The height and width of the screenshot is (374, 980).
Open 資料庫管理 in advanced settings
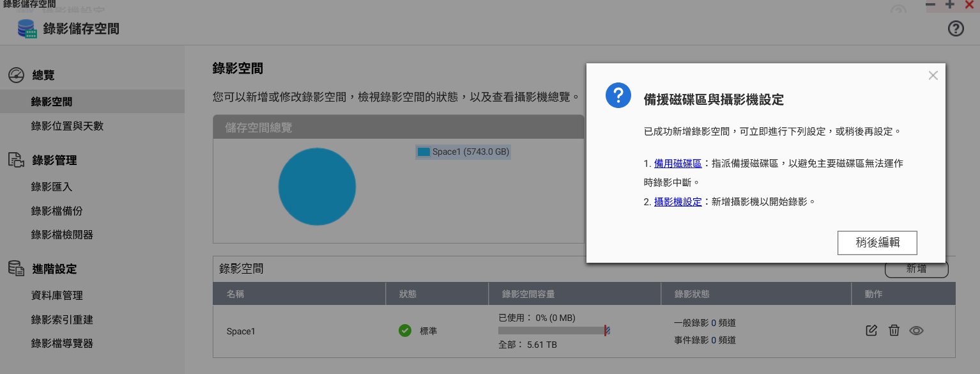click(57, 295)
